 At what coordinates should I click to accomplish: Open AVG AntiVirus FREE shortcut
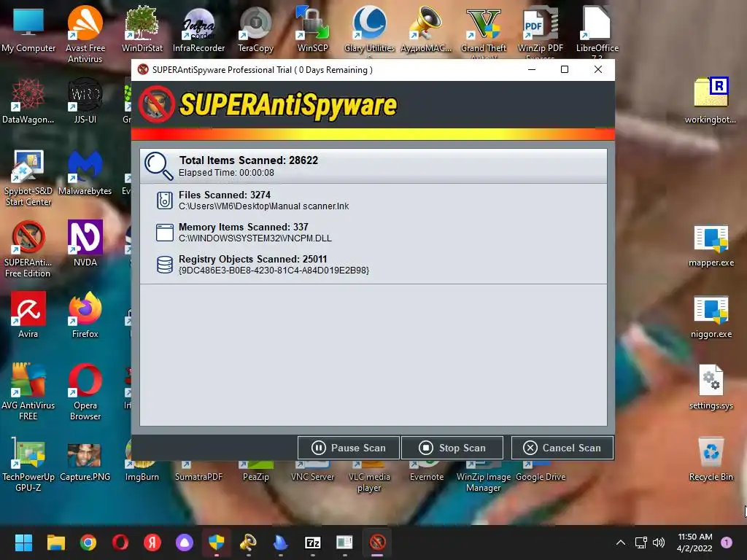coord(28,392)
